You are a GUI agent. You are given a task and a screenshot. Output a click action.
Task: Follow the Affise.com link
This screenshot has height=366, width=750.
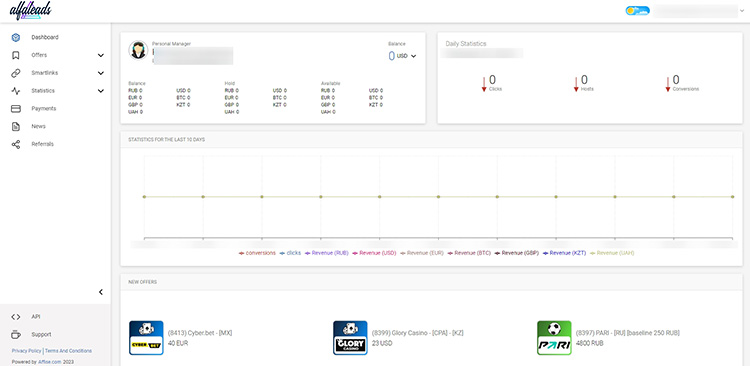click(50, 362)
